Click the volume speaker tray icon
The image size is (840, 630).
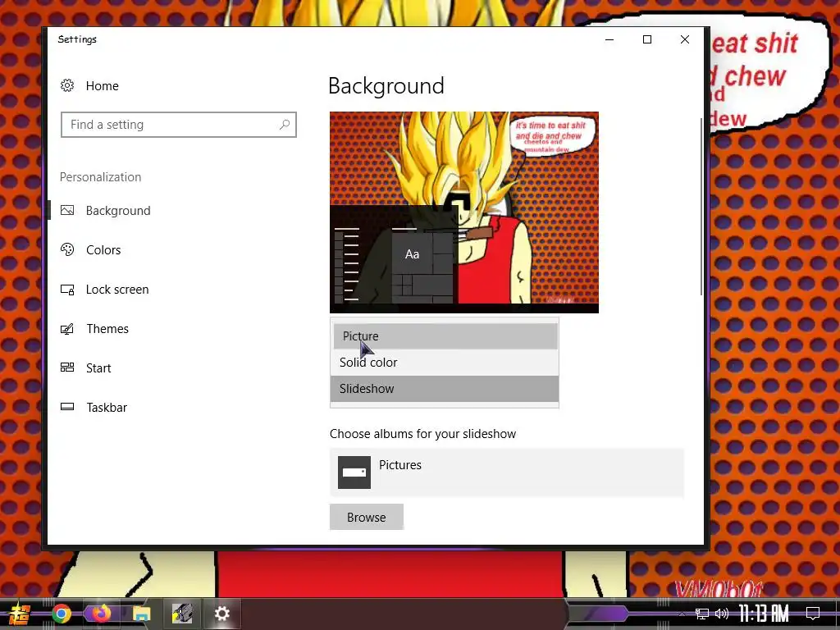pyautogui.click(x=722, y=614)
